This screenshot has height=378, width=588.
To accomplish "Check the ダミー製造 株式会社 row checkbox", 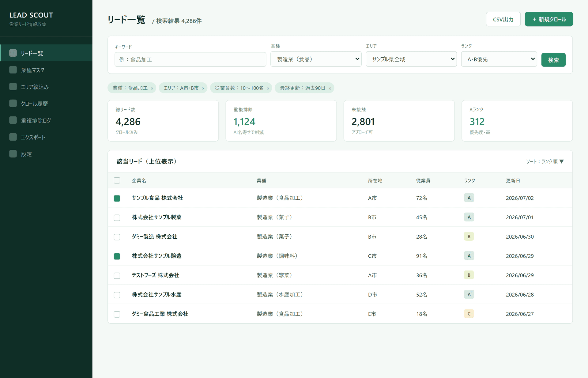I will (x=117, y=237).
